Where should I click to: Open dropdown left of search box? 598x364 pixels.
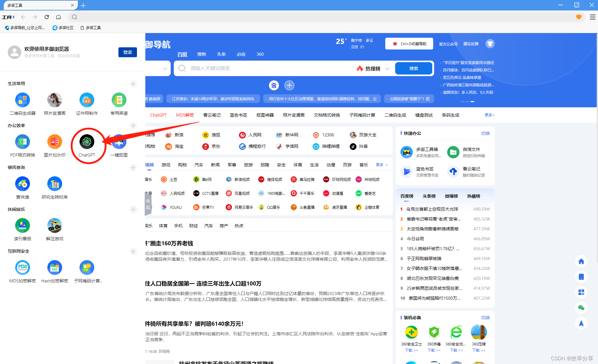tap(165, 69)
